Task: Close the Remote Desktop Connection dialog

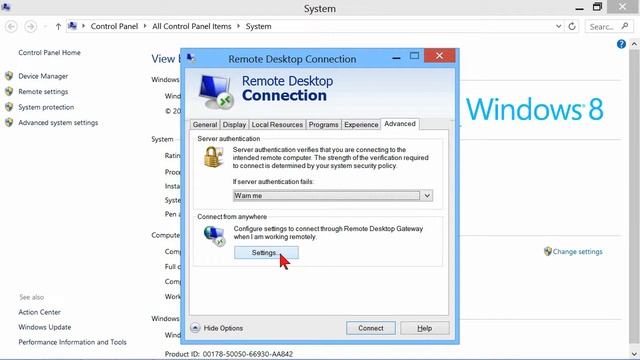Action: (439, 56)
